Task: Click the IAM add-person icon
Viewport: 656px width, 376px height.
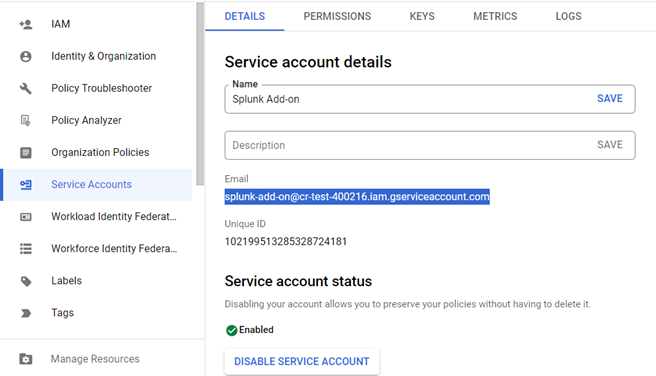Action: pos(26,24)
